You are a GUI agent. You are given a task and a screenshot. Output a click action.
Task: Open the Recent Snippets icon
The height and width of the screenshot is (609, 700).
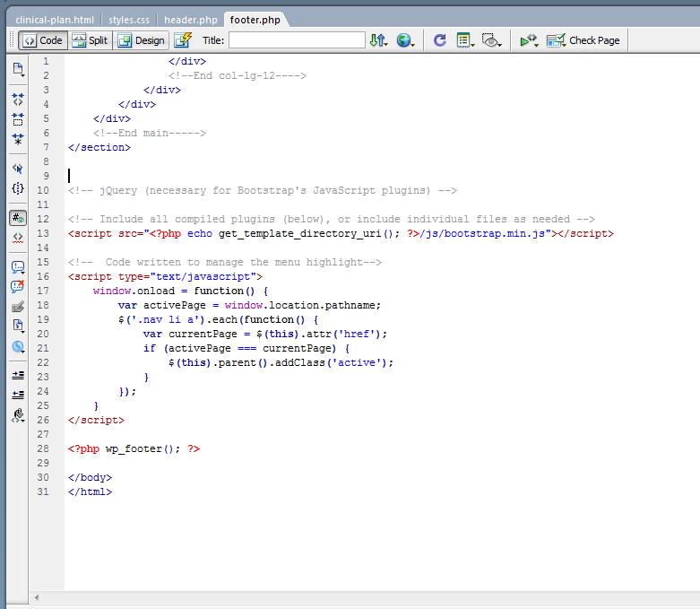coord(18,326)
